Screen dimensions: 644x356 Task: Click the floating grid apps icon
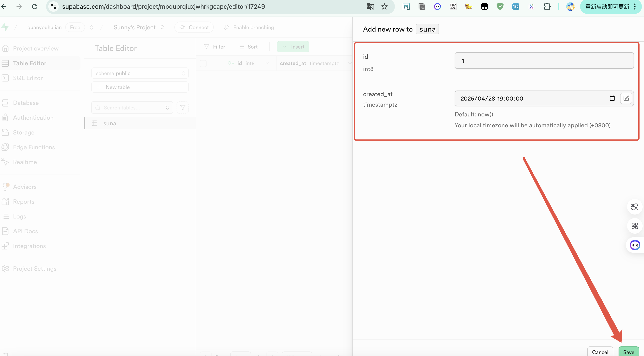[634, 226]
